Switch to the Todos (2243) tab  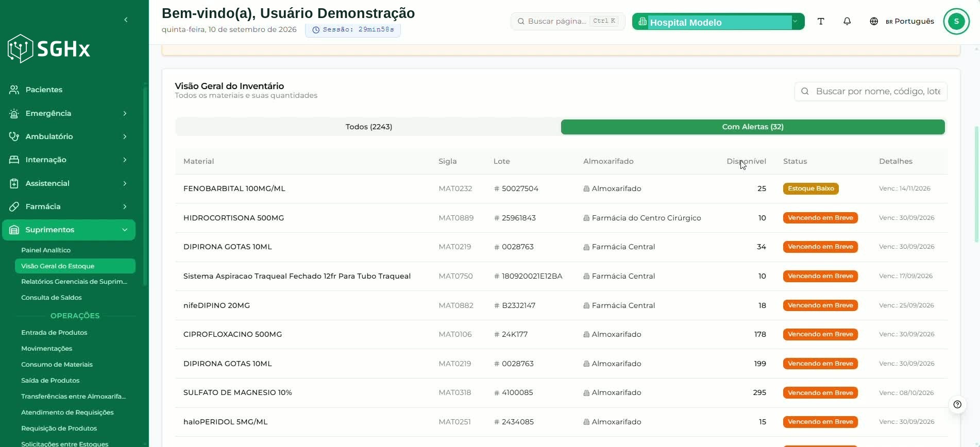[x=368, y=127]
